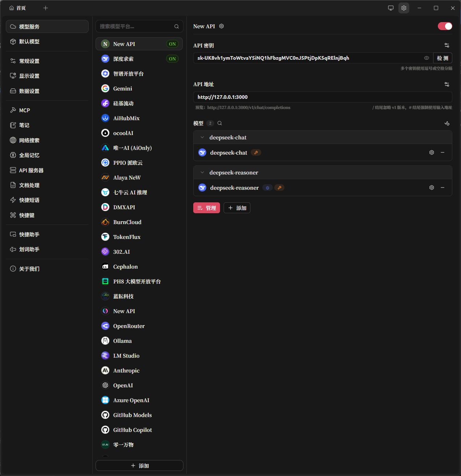The image size is (461, 476).
Task: Click the model health check icon
Action: [x=447, y=123]
